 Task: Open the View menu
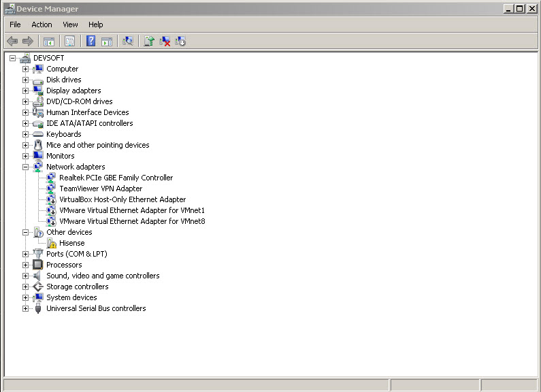[x=70, y=24]
